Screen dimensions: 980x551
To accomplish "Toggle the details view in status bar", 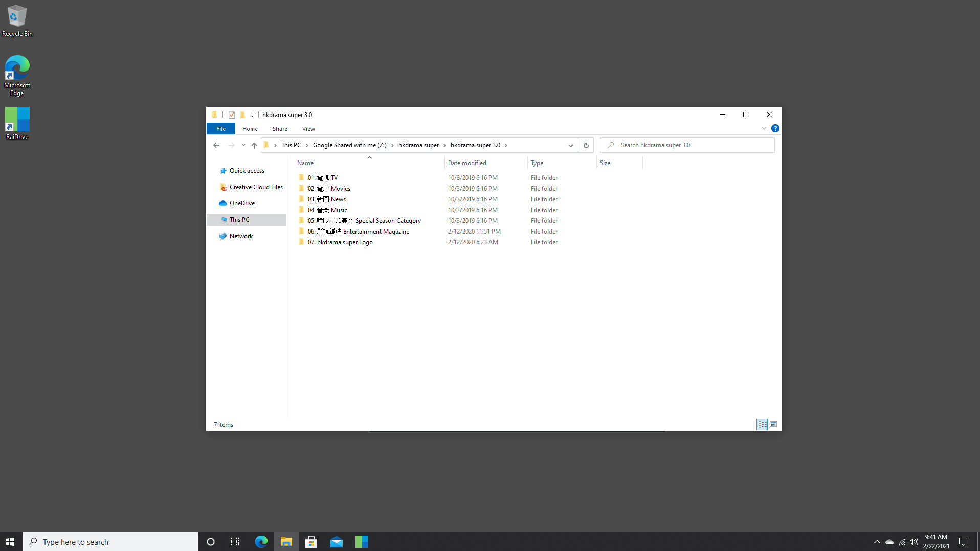I will tap(762, 424).
